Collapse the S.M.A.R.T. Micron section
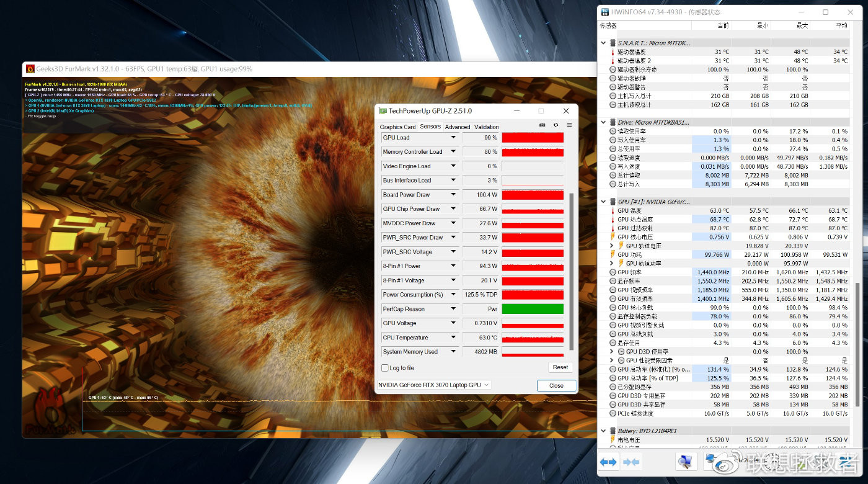This screenshot has height=484, width=868. [604, 43]
